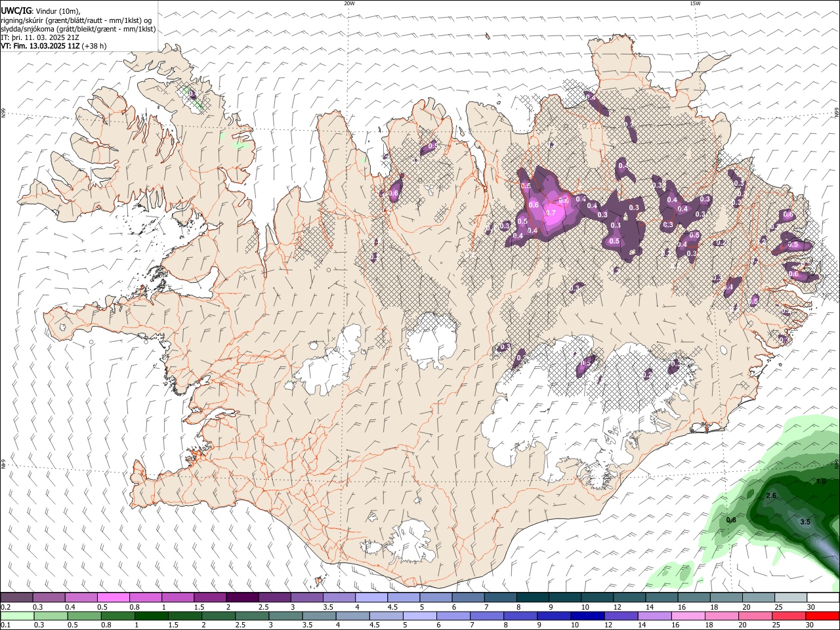
Task: Click the offshore rain value '1.0' near the right edge
Action: point(821,482)
